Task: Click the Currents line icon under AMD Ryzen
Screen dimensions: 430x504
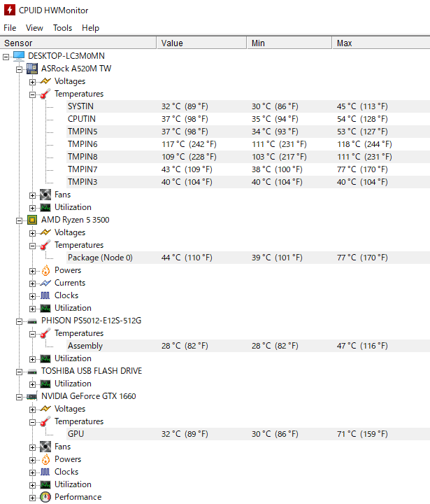Action: 45,283
